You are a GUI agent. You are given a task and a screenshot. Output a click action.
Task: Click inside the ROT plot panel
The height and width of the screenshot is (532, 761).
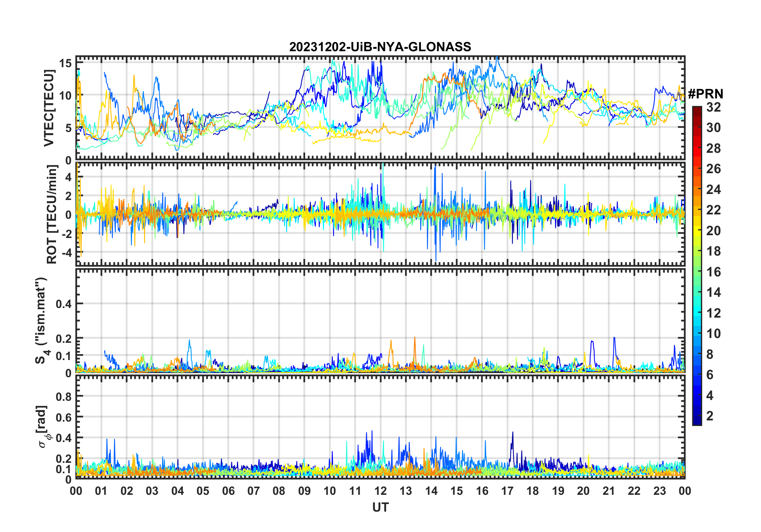[x=380, y=214]
